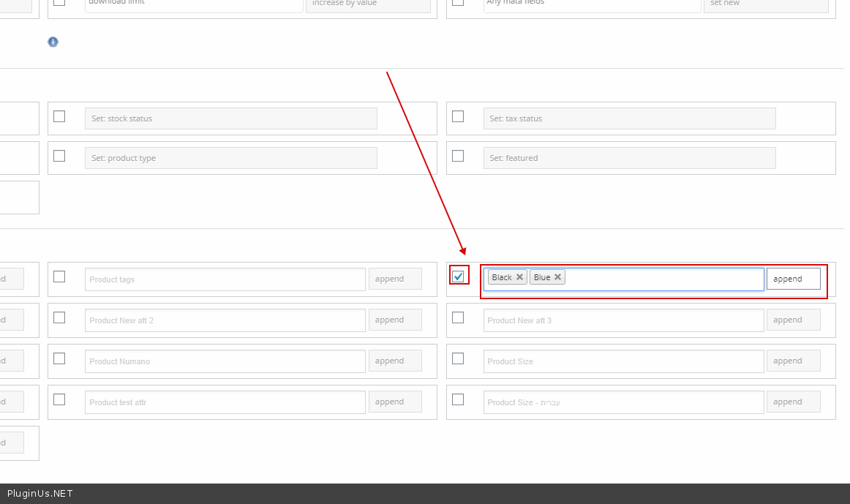Open the Set: stock status dropdown
The height and width of the screenshot is (504, 850).
click(230, 119)
